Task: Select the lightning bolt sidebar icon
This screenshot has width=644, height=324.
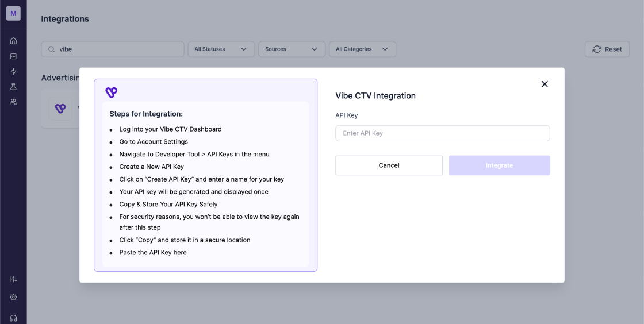Action: coord(13,72)
